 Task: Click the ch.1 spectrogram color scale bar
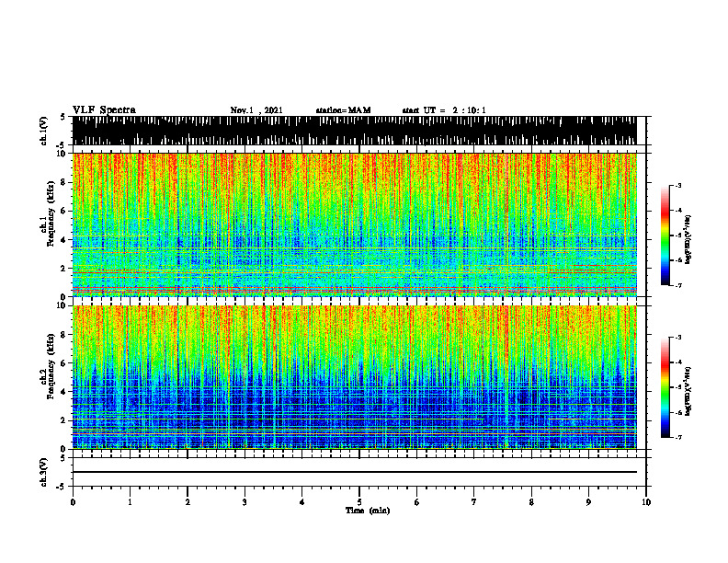coord(665,236)
